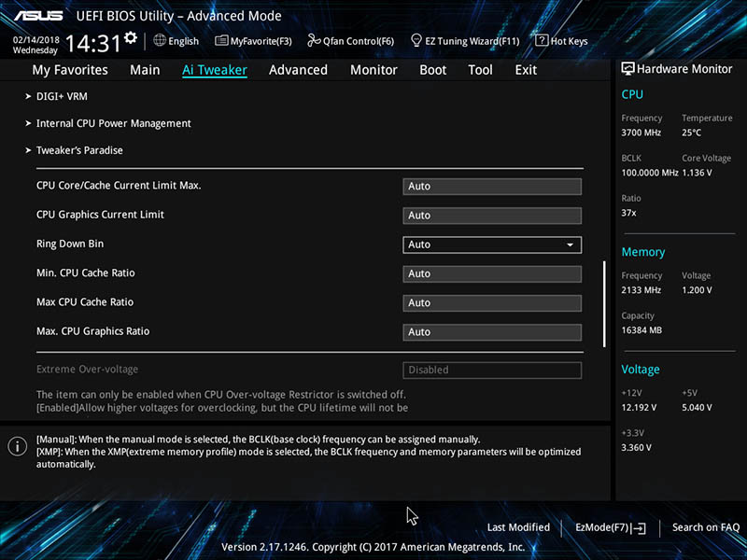The image size is (747, 560).
Task: Switch to the Boot tab
Action: [432, 70]
